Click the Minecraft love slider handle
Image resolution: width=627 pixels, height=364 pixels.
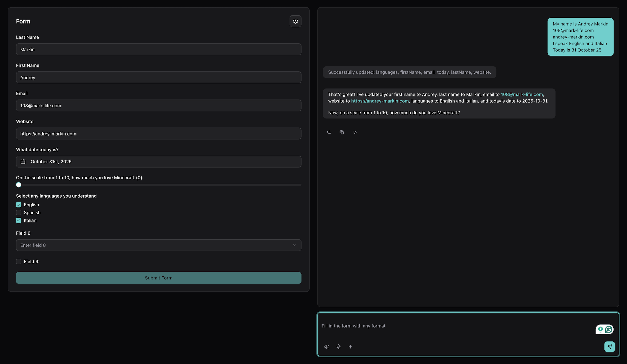[19, 185]
